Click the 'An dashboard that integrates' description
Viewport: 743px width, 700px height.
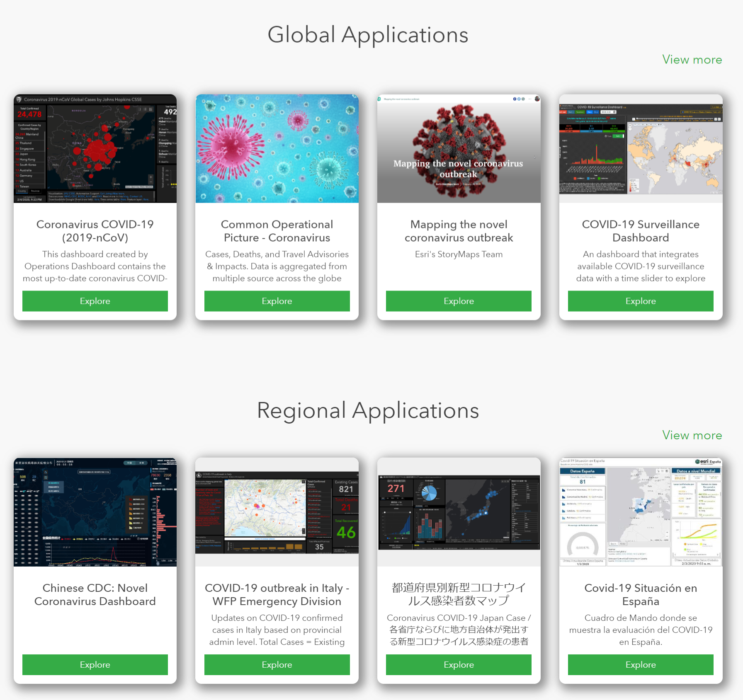click(641, 266)
